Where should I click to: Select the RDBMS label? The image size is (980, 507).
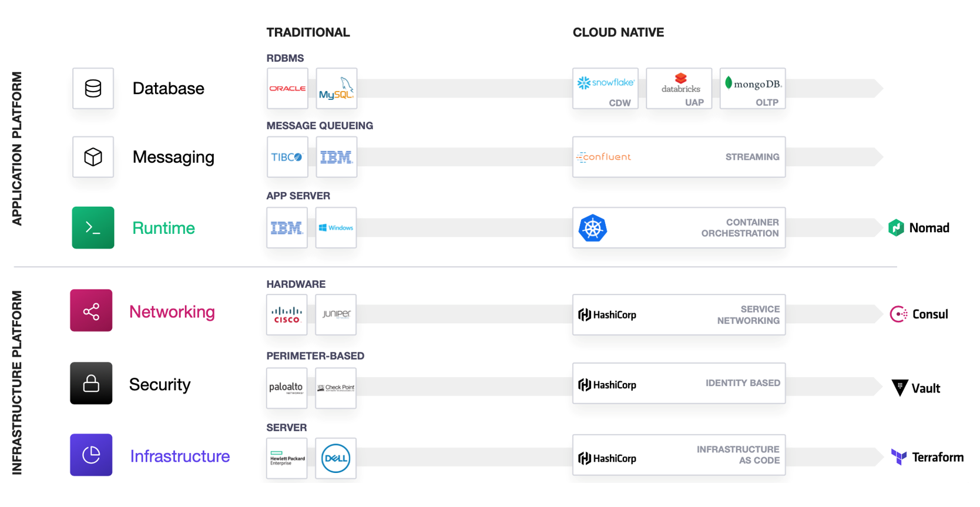coord(285,58)
